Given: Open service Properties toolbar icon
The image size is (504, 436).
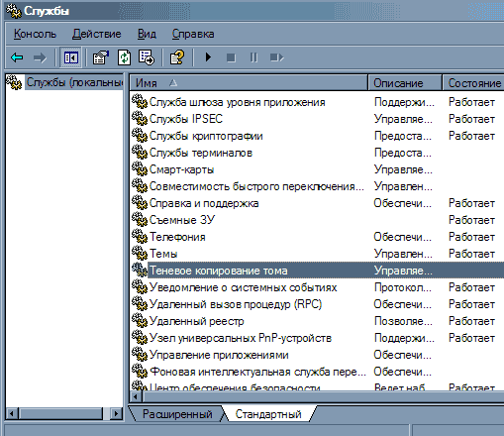Looking at the screenshot, I should 101,57.
